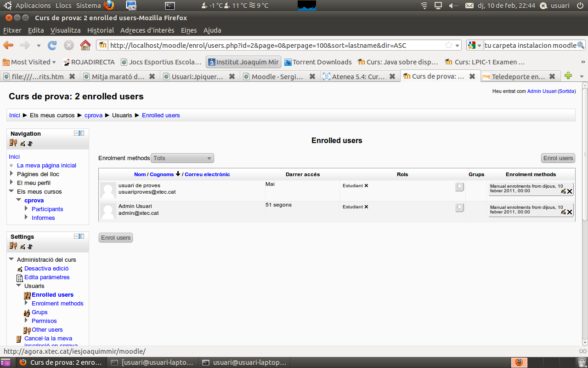The width and height of the screenshot is (588, 368).
Task: Open the Historial menu
Action: 100,30
